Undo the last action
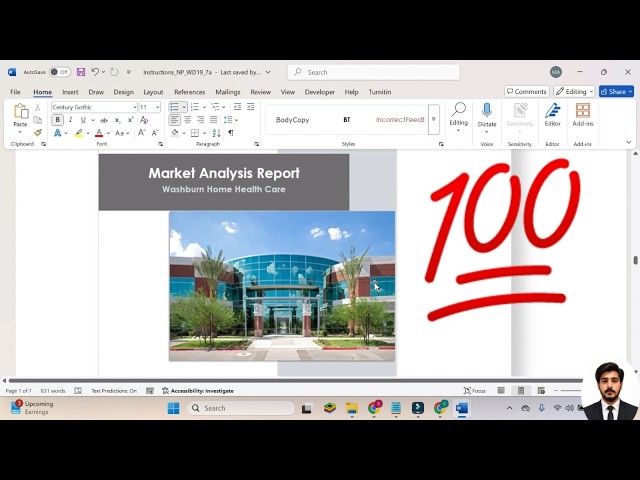Image resolution: width=640 pixels, height=480 pixels. point(95,72)
